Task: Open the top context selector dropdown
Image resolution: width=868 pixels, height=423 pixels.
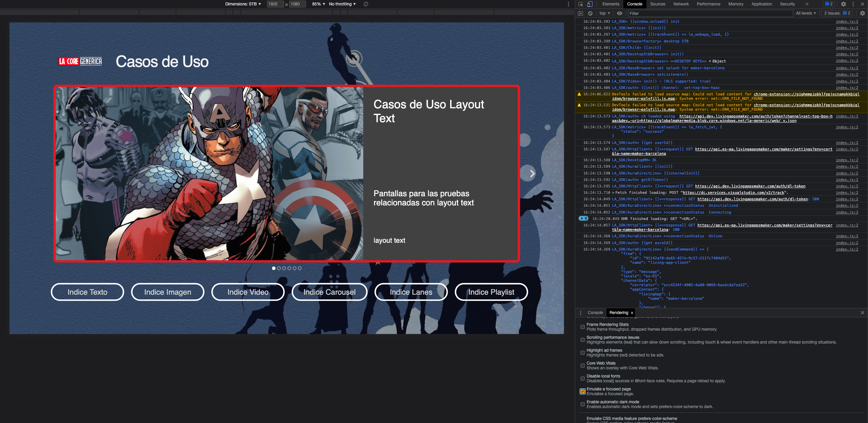Action: (x=605, y=13)
